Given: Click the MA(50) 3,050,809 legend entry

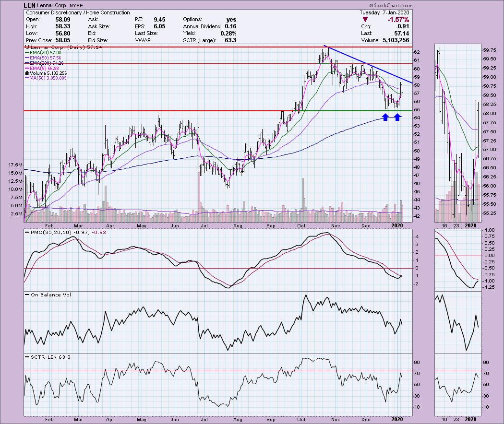Looking at the screenshot, I should [x=46, y=78].
